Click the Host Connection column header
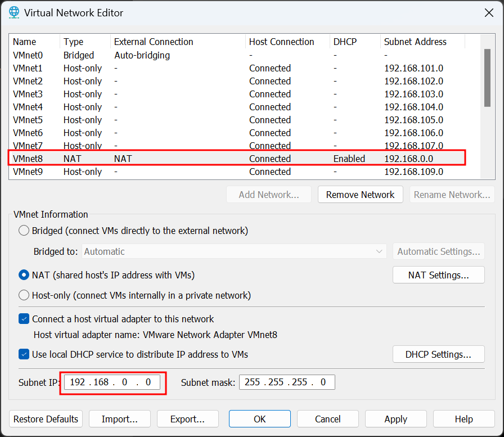 pyautogui.click(x=287, y=42)
